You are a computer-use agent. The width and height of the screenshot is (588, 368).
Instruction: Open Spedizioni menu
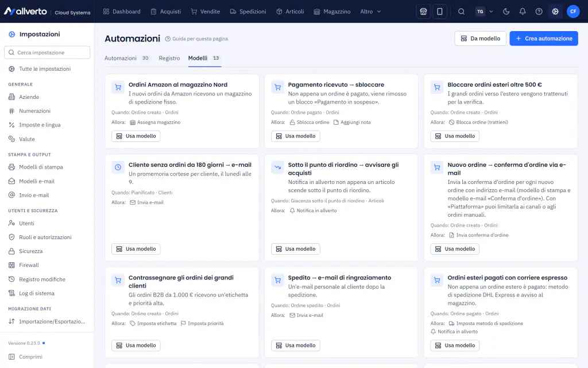(x=248, y=11)
